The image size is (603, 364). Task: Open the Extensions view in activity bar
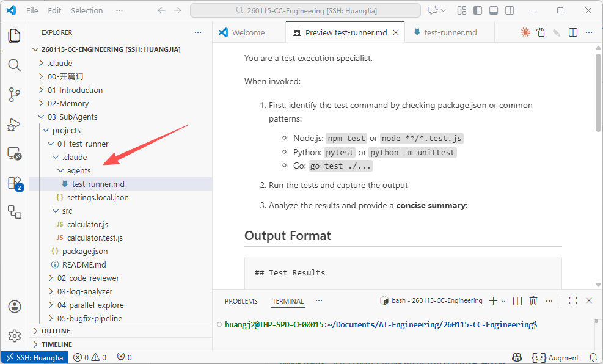coord(14,183)
